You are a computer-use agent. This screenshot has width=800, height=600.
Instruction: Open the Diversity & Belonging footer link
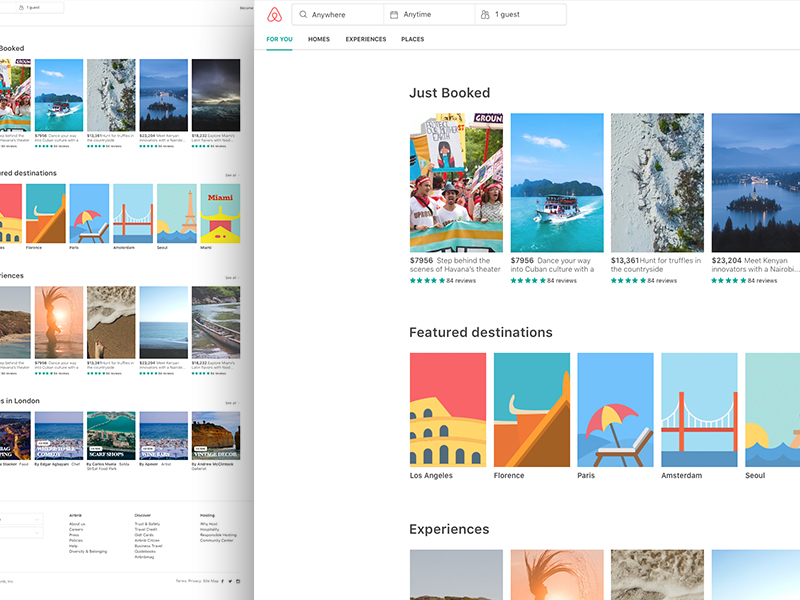tap(88, 552)
